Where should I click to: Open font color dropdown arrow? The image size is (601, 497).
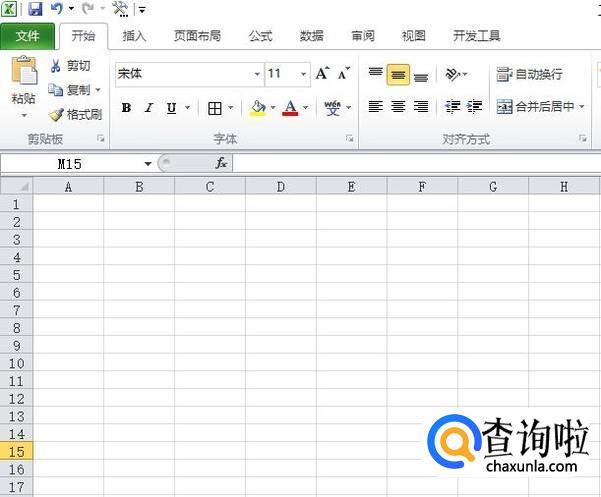pos(305,108)
